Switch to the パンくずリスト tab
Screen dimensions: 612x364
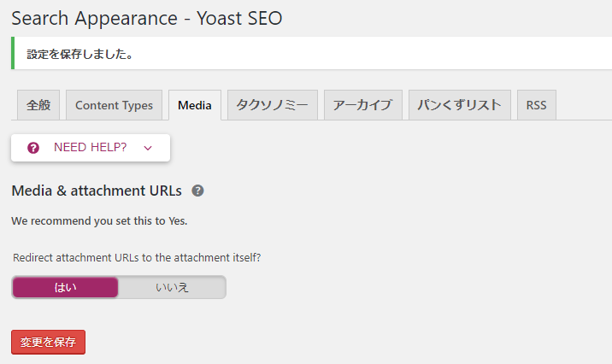459,105
